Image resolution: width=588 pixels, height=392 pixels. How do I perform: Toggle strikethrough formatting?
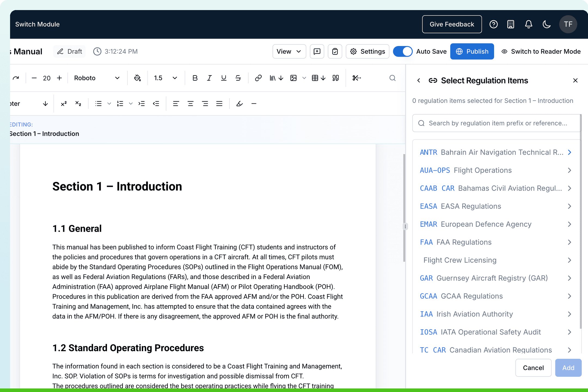[x=238, y=78]
